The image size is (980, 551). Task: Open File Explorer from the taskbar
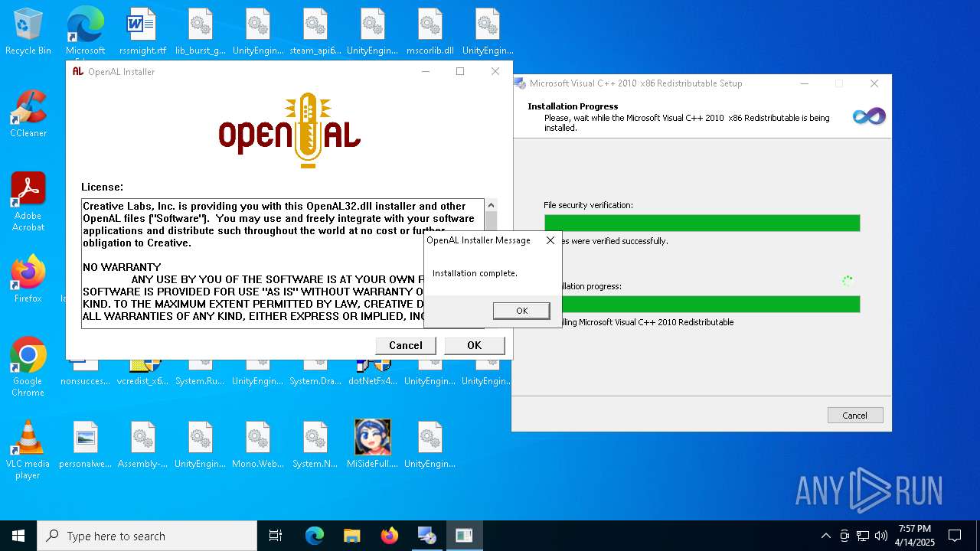pyautogui.click(x=351, y=536)
